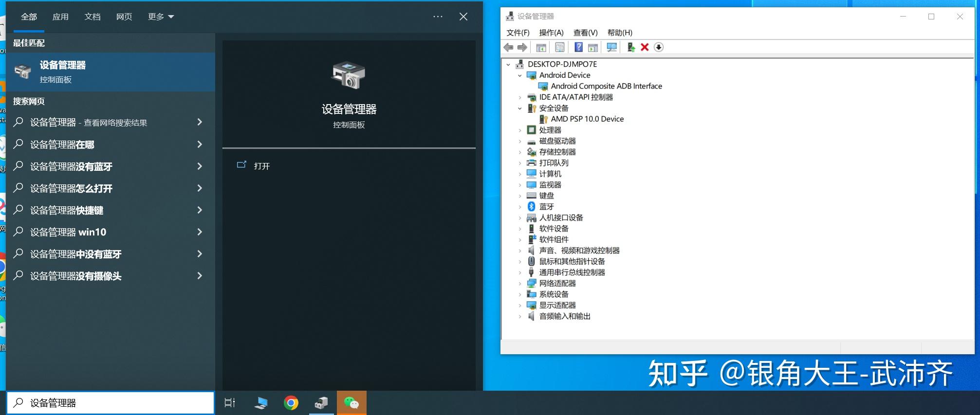This screenshot has height=415, width=980.
Task: Expand the 显示适配器 category
Action: (520, 305)
